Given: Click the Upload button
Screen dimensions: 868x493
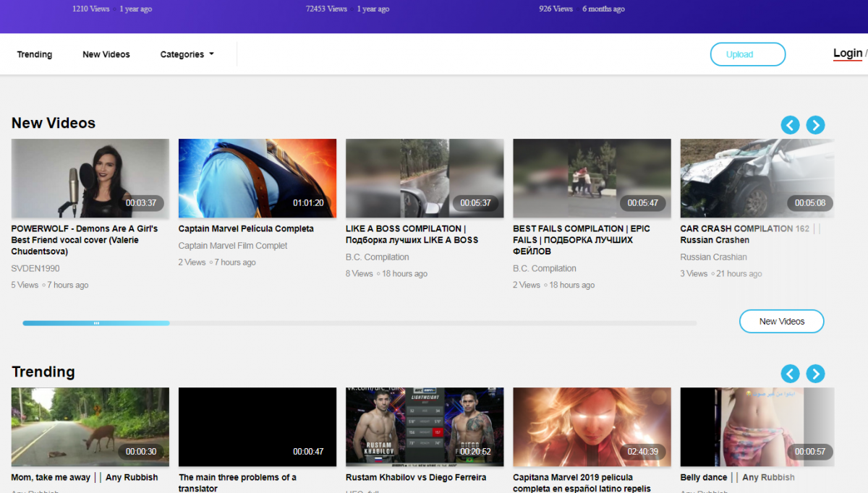Looking at the screenshot, I should pyautogui.click(x=748, y=54).
